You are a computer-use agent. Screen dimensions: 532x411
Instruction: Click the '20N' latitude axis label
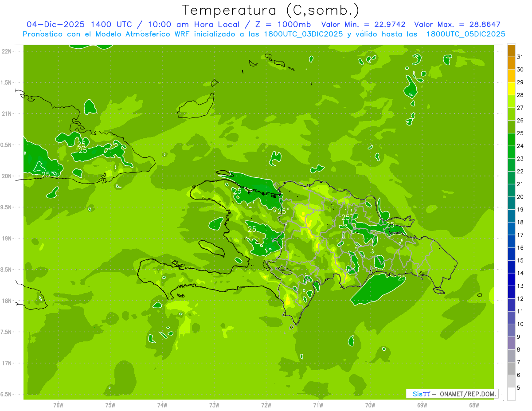7,176
